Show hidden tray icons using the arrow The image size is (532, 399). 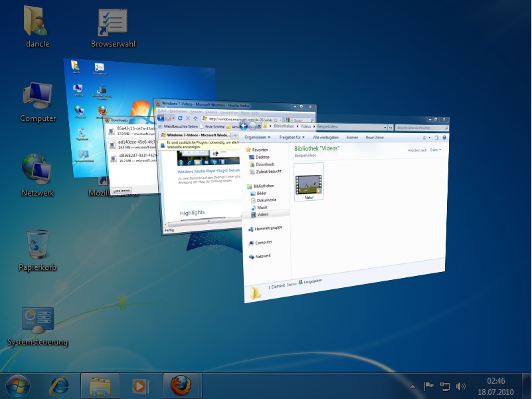[413, 386]
